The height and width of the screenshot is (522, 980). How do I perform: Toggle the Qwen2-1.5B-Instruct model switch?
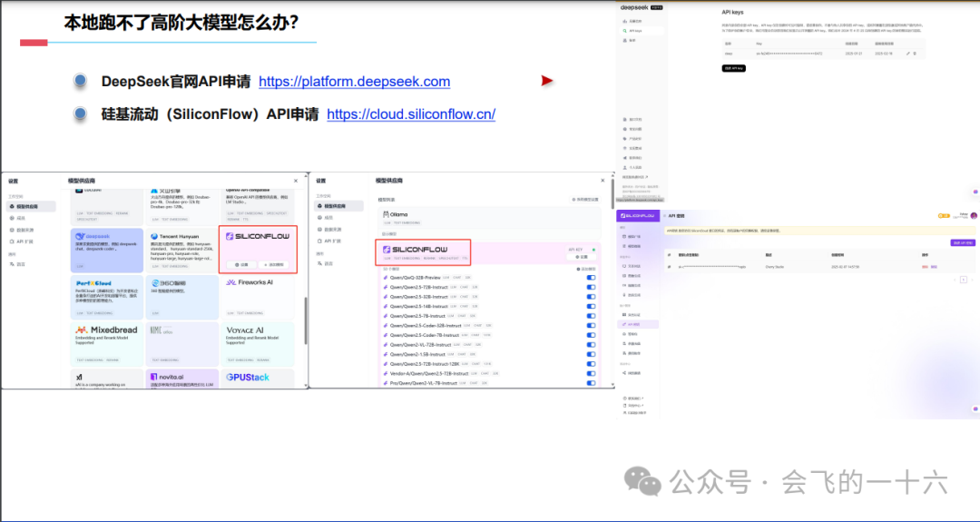coord(591,354)
